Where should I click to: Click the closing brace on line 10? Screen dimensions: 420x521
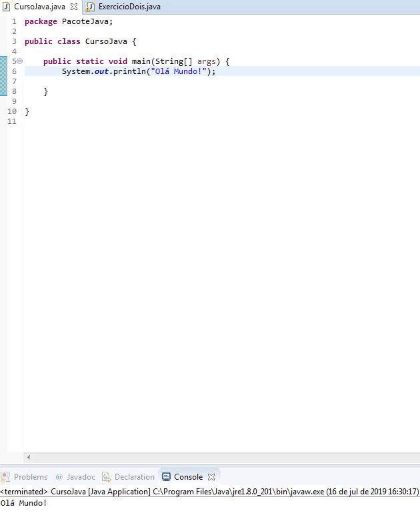(27, 112)
